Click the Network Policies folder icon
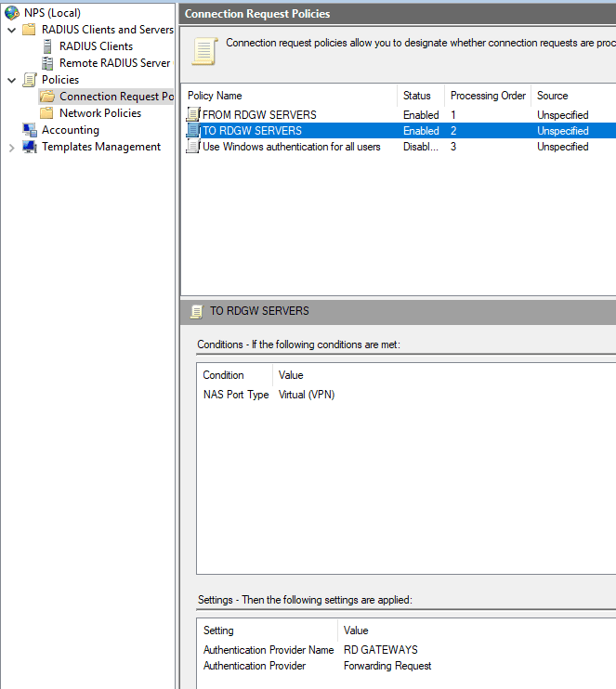This screenshot has height=689, width=616. click(47, 113)
